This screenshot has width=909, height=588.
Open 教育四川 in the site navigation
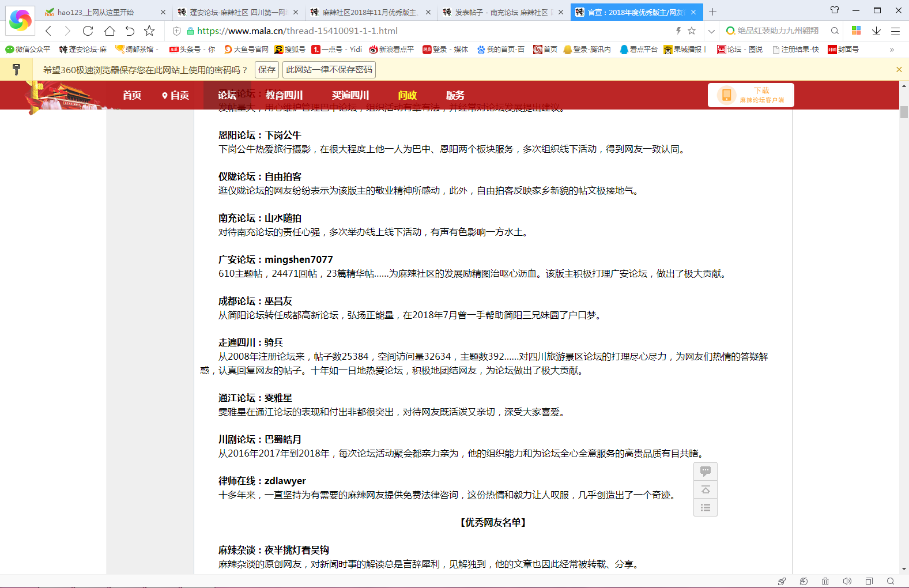click(x=284, y=95)
